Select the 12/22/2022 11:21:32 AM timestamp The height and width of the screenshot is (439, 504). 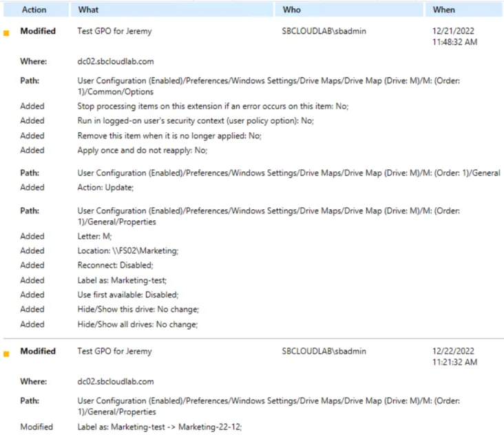pyautogui.click(x=454, y=356)
